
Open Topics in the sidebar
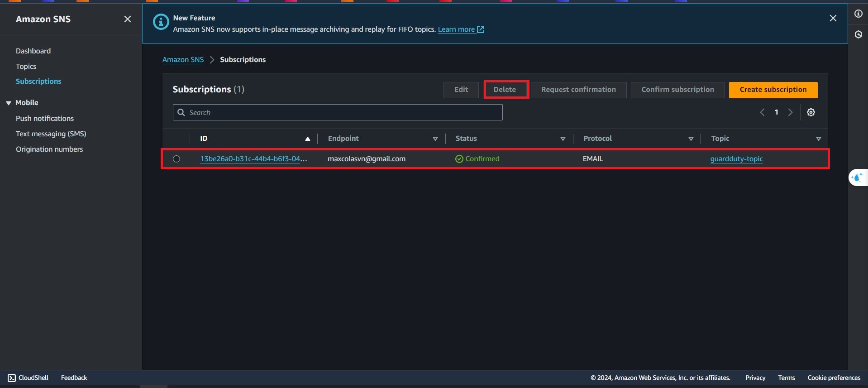(x=26, y=66)
